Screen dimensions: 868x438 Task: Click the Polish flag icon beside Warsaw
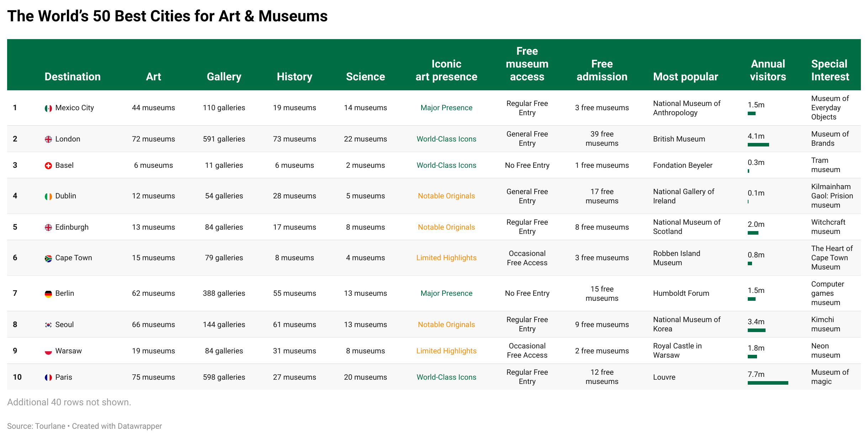tap(48, 351)
